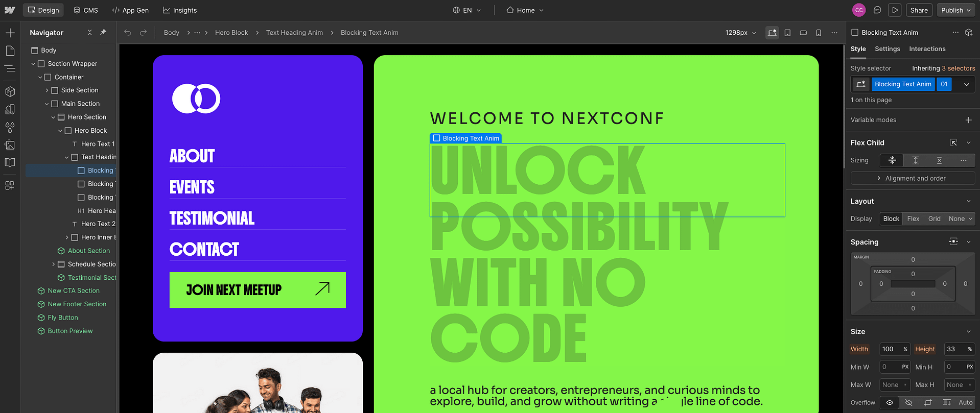Open the Assets image icon
Viewport: 980px width, 413px height.
pyautogui.click(x=10, y=145)
